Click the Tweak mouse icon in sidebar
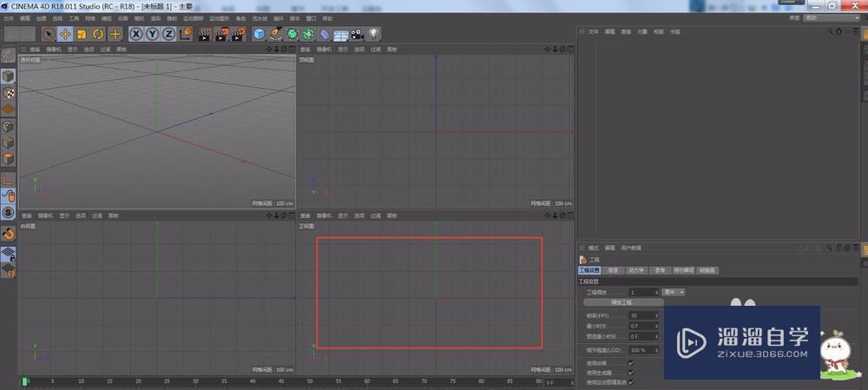The width and height of the screenshot is (868, 390). pyautogui.click(x=9, y=195)
